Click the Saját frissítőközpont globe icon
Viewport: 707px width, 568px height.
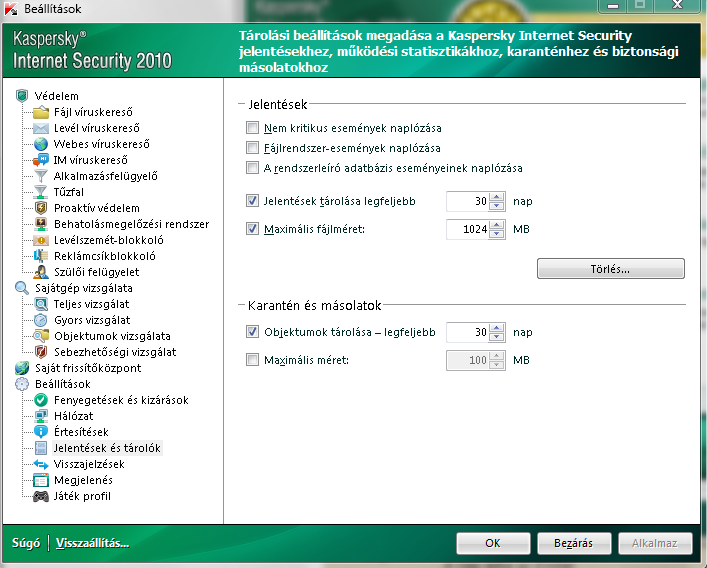click(x=22, y=368)
